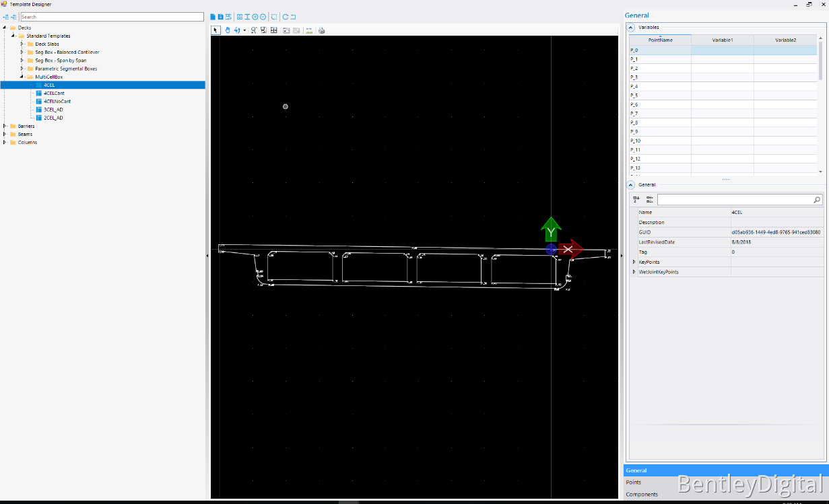
Task: Select the 2CEL_AD template
Action: 53,118
